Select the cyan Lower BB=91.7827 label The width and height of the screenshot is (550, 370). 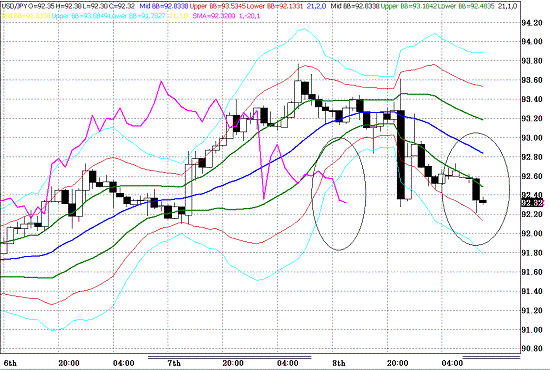pyautogui.click(x=136, y=16)
